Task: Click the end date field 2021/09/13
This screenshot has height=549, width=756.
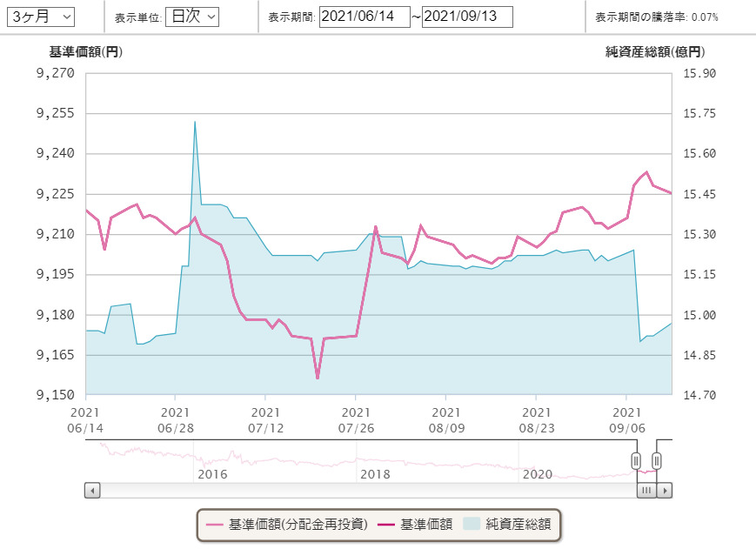Action: coord(467,17)
